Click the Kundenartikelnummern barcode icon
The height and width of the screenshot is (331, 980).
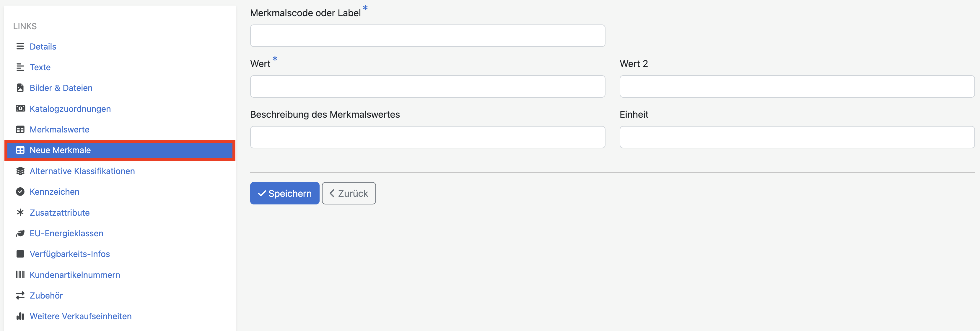tap(20, 275)
